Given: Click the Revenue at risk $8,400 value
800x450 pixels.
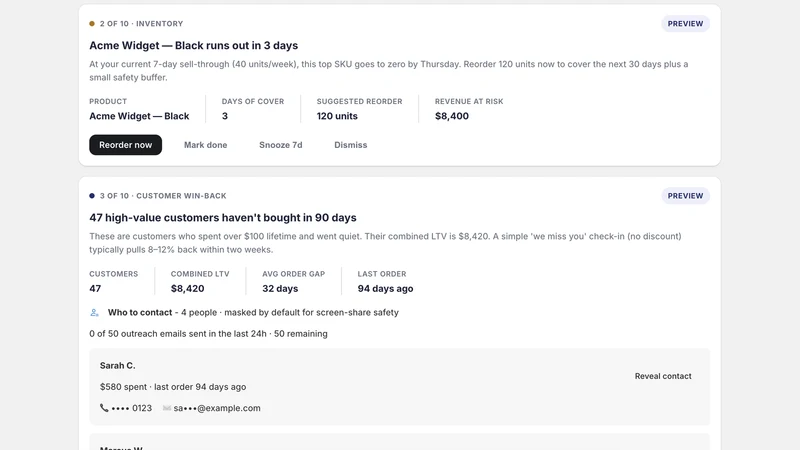Looking at the screenshot, I should [x=452, y=116].
